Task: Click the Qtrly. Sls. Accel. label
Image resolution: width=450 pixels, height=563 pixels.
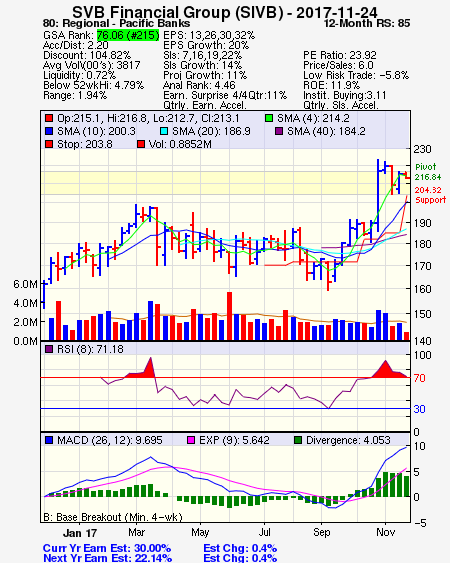Action: tap(341, 105)
